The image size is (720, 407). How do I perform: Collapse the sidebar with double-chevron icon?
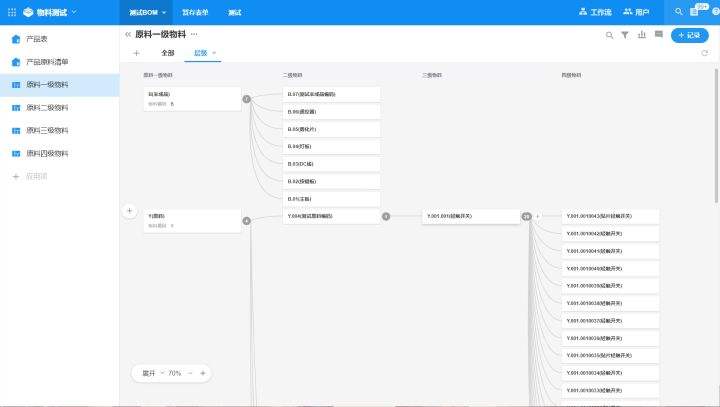(x=128, y=34)
